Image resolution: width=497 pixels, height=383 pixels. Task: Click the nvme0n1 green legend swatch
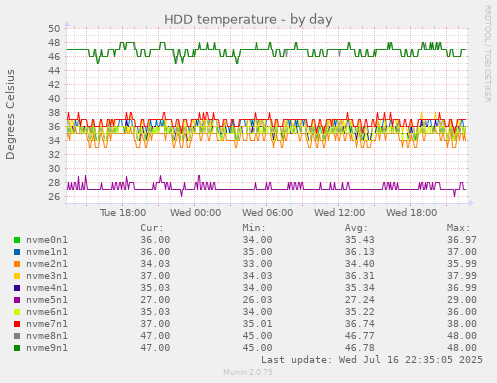[17, 240]
